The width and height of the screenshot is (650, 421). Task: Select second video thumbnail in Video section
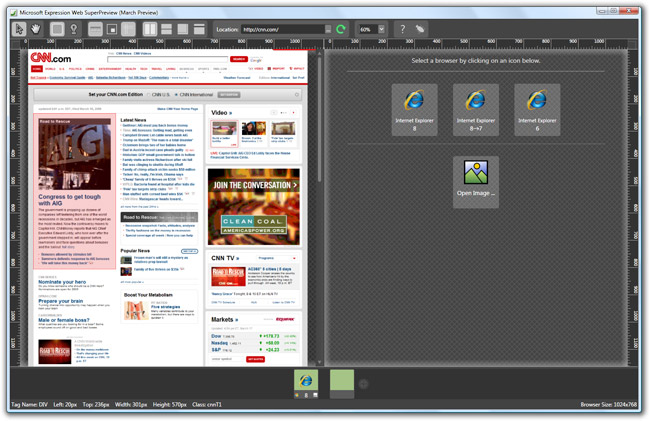click(254, 128)
